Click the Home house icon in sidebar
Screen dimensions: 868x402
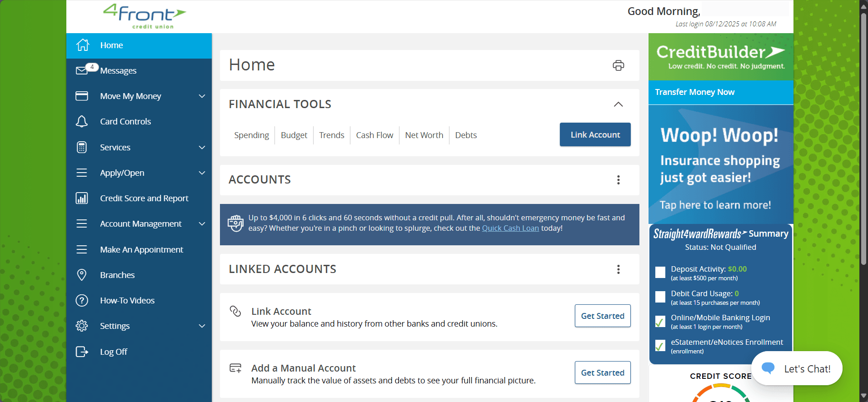82,45
